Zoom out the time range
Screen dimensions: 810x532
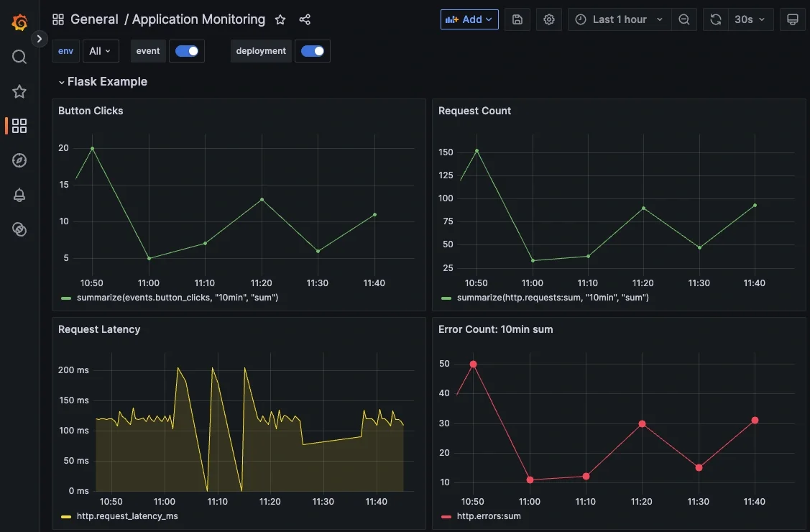[x=684, y=19]
